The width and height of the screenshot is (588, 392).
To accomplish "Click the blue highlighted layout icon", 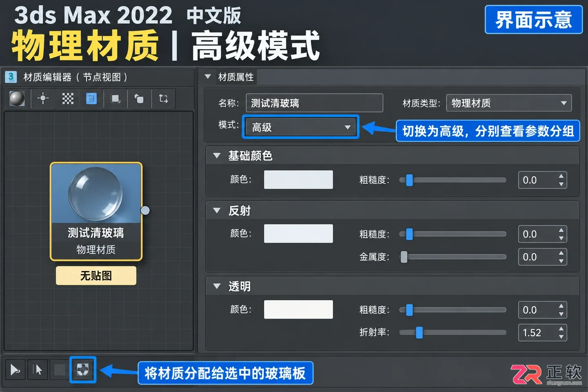I will pos(91,98).
